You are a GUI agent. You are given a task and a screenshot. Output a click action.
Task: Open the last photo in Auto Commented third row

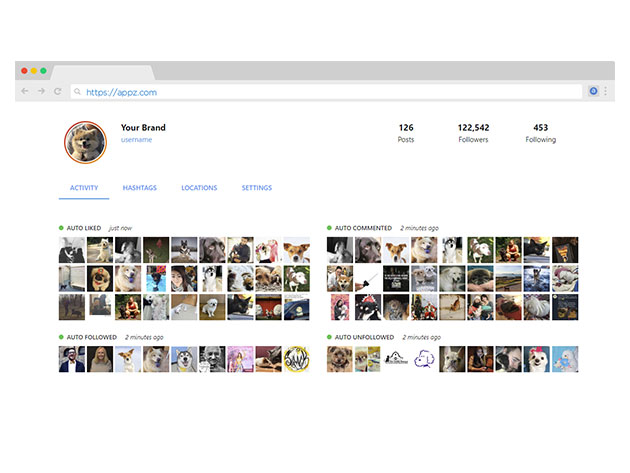pos(565,307)
